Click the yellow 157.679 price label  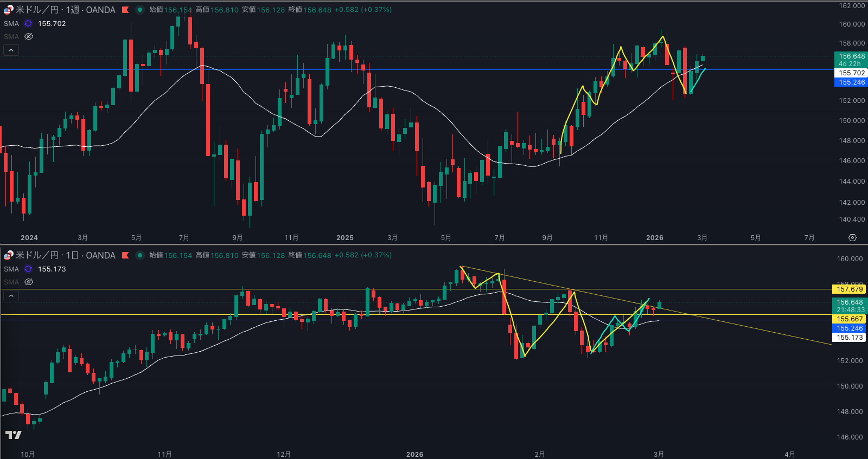849,289
